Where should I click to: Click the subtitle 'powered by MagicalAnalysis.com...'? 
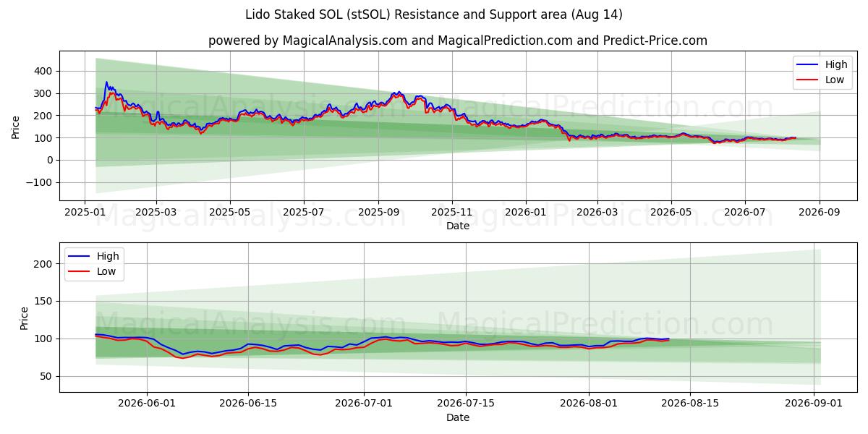pyautogui.click(x=458, y=41)
